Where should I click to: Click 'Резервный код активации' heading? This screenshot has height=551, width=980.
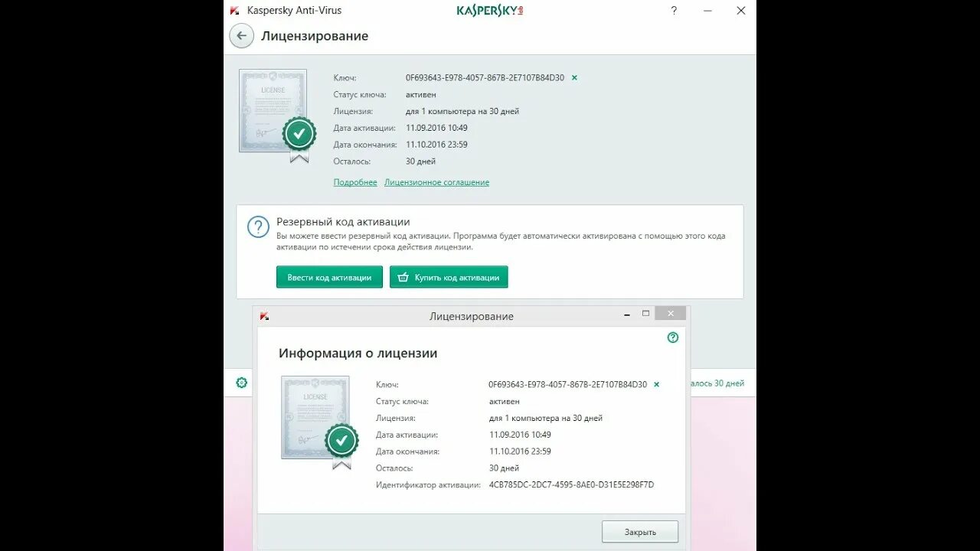click(343, 222)
